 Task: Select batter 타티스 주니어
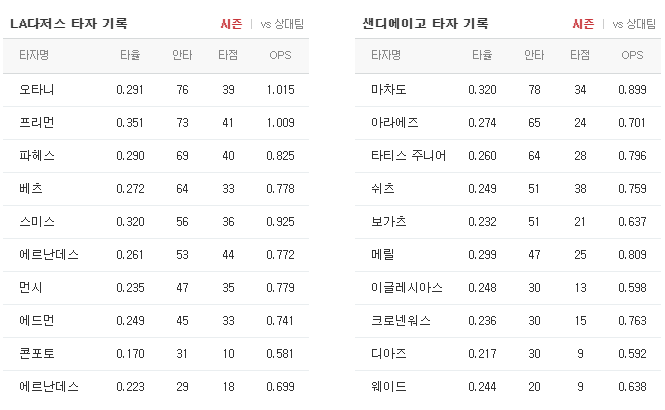pyautogui.click(x=408, y=156)
